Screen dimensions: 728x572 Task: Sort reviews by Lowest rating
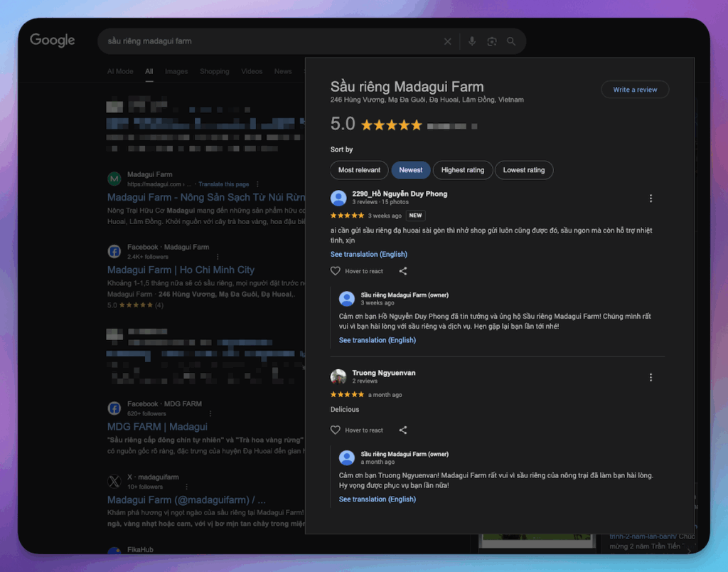click(524, 170)
